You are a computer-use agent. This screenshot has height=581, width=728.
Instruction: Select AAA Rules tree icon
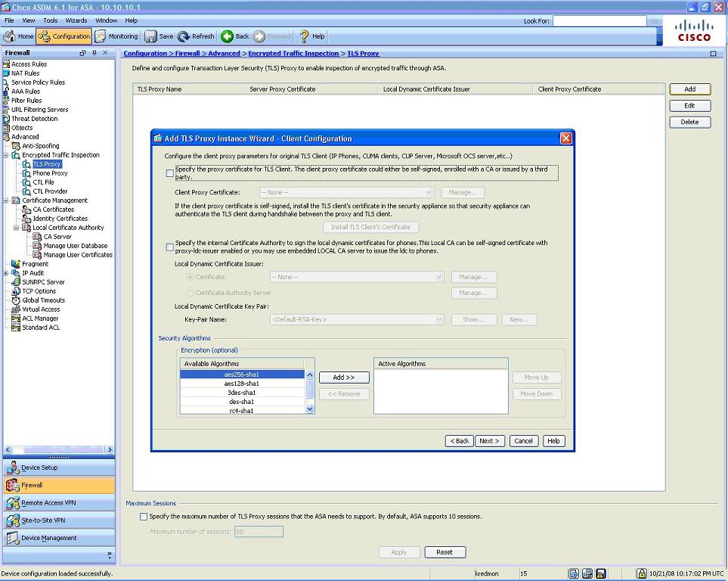tap(6, 91)
